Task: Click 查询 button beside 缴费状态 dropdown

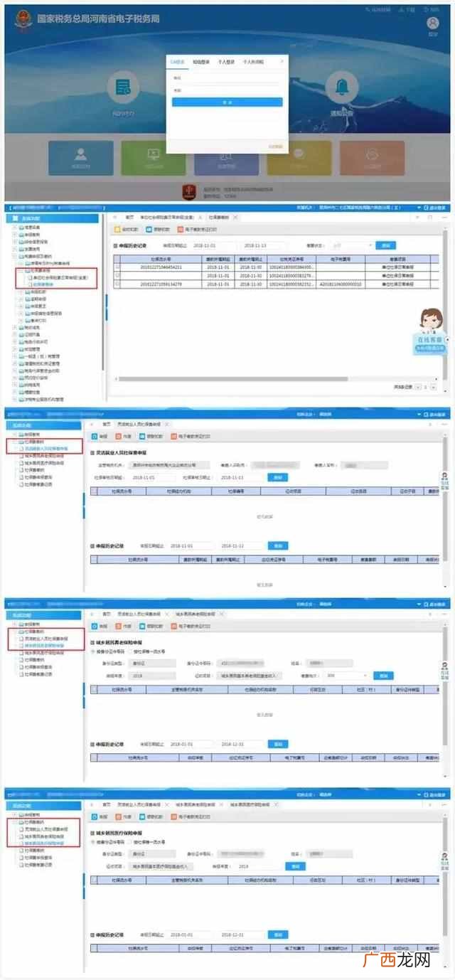Action: 385,245
